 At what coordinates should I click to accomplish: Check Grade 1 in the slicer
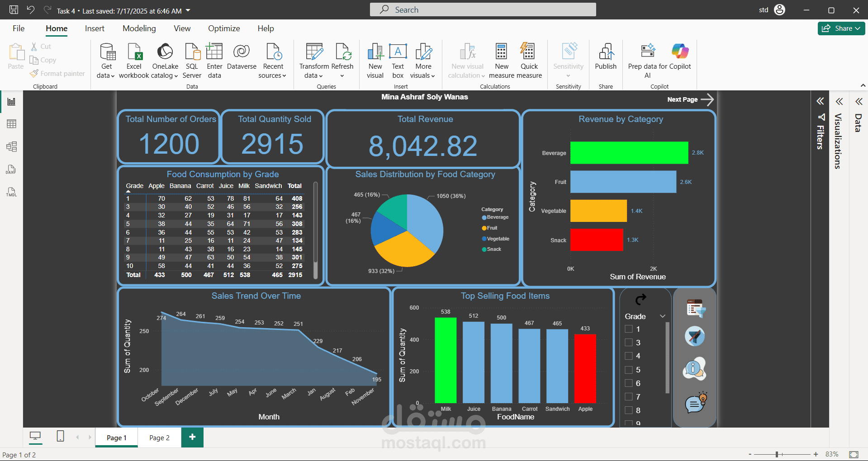[x=629, y=329]
